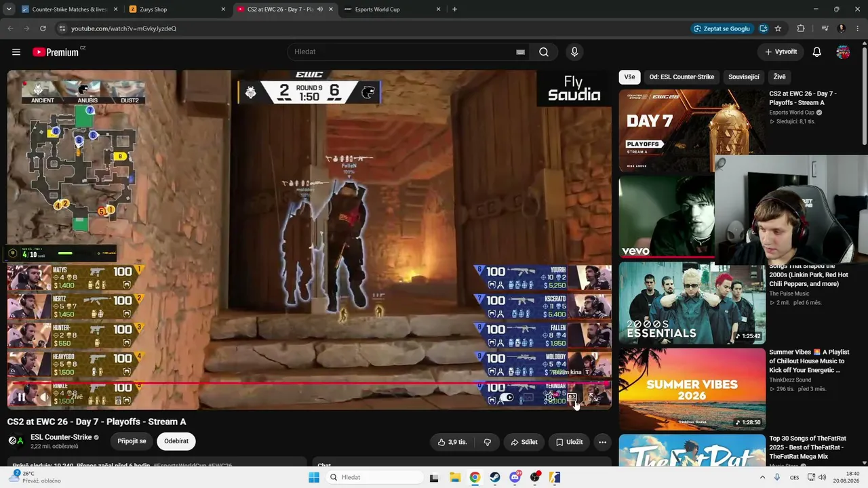Image resolution: width=868 pixels, height=488 pixels.
Task: Click the 'Vytvořit' create button
Action: (x=781, y=52)
